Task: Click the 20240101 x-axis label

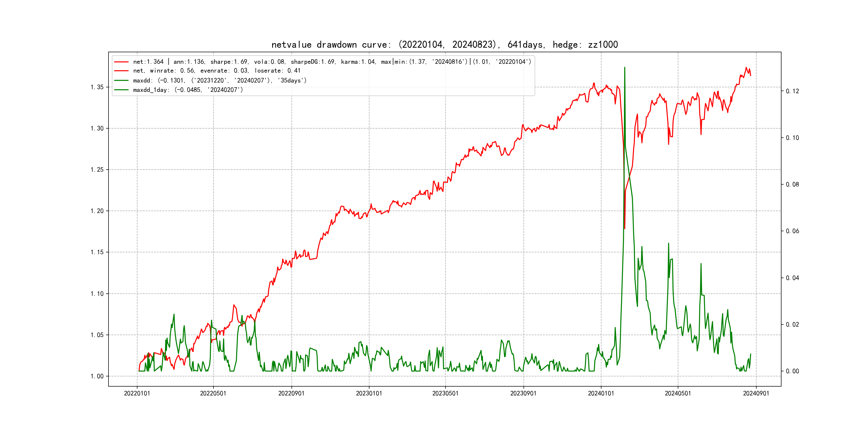Action: tap(601, 394)
